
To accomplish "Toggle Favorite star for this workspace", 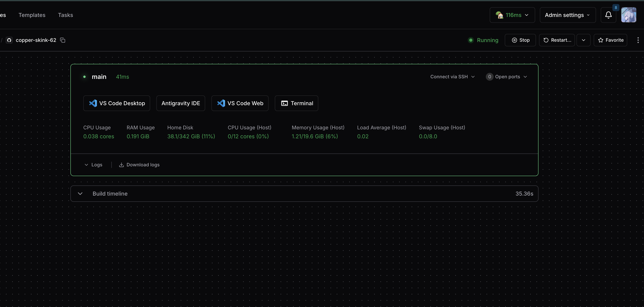I will pyautogui.click(x=610, y=40).
